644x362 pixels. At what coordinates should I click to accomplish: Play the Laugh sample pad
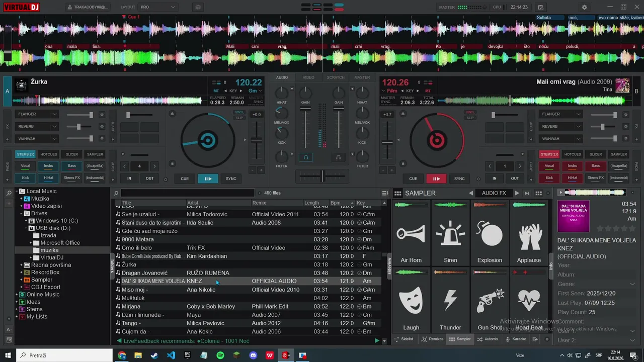(411, 301)
